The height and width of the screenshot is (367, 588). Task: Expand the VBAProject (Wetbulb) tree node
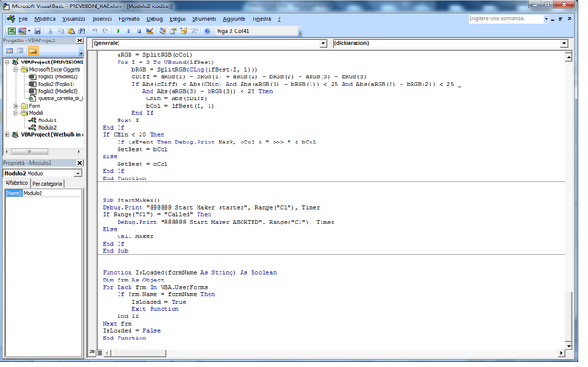7,135
